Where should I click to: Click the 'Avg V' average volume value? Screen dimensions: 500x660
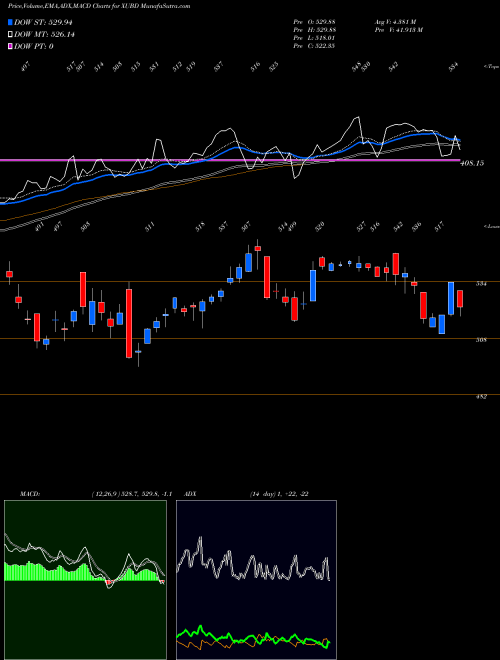(x=395, y=22)
